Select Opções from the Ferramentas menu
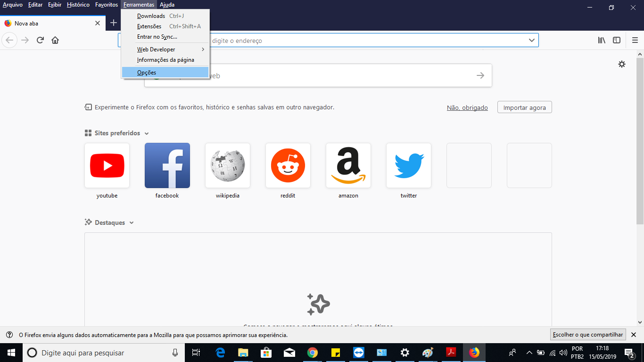This screenshot has height=362, width=644. coord(165,72)
